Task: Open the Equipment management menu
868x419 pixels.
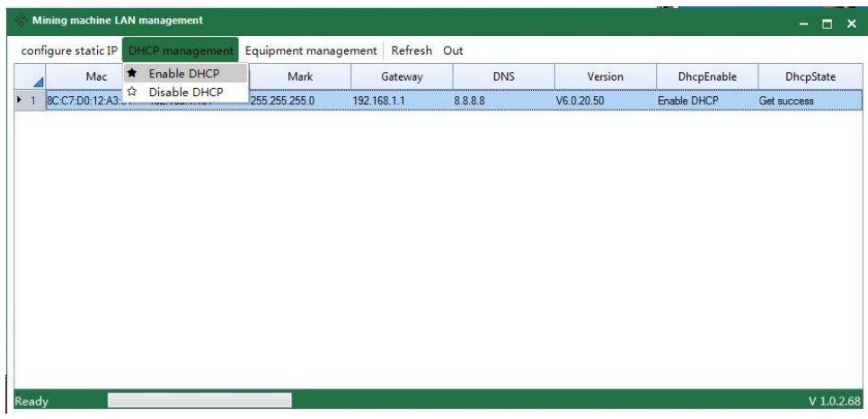Action: tap(310, 49)
